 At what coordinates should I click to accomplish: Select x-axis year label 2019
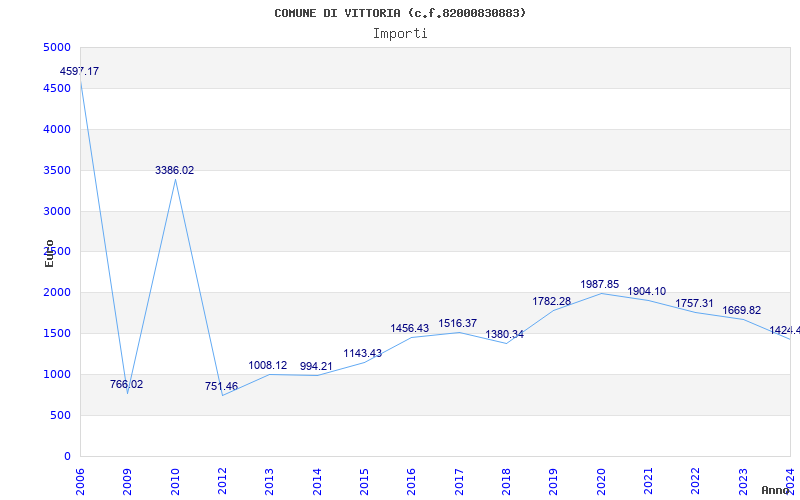(x=554, y=481)
